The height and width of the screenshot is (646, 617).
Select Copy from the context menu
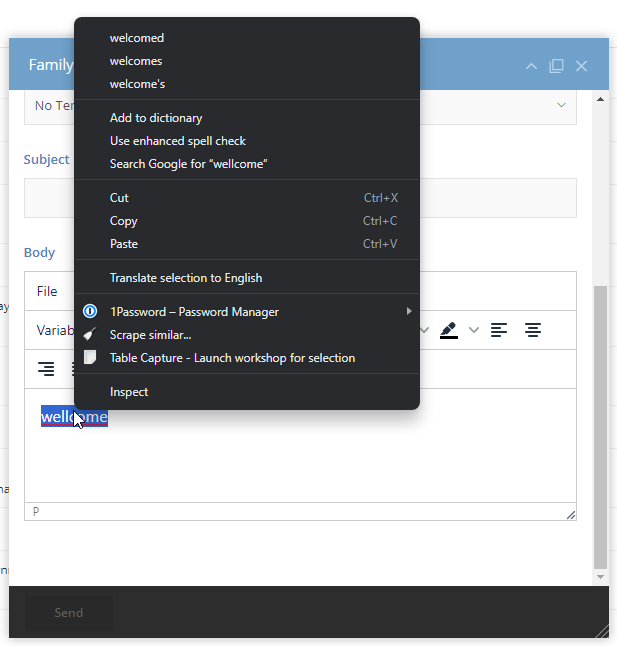pos(247,221)
